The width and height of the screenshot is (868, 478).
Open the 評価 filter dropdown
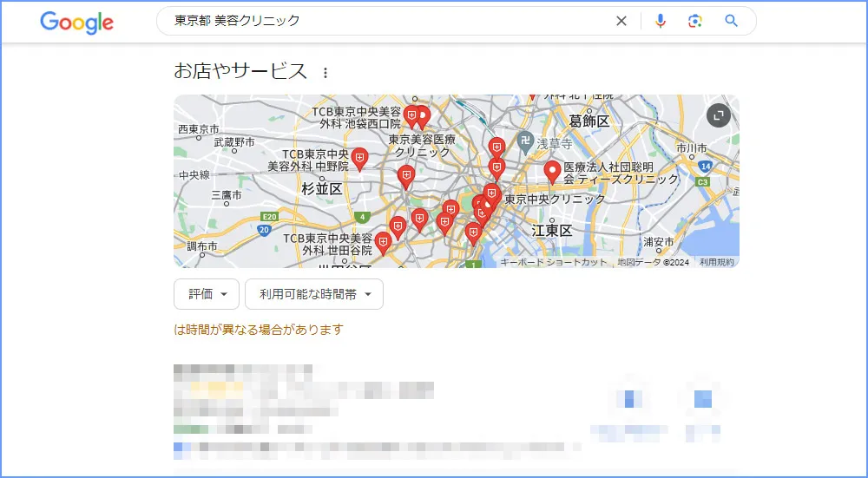point(207,294)
